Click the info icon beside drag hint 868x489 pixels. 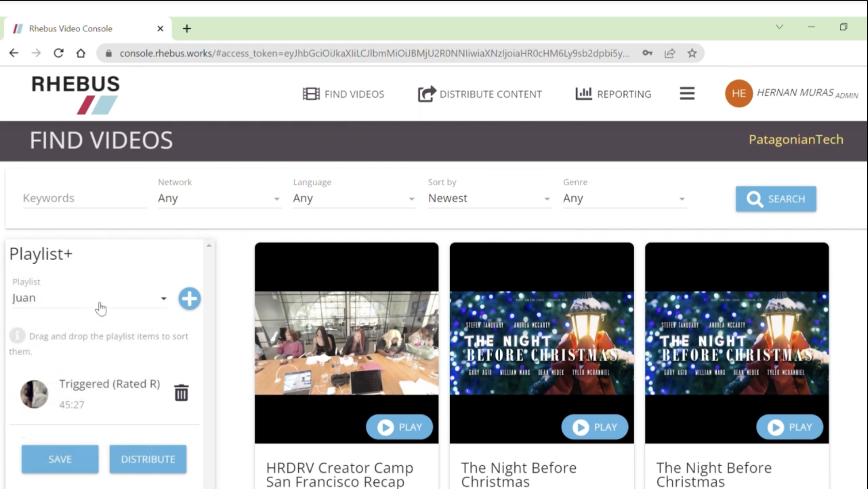pos(17,335)
